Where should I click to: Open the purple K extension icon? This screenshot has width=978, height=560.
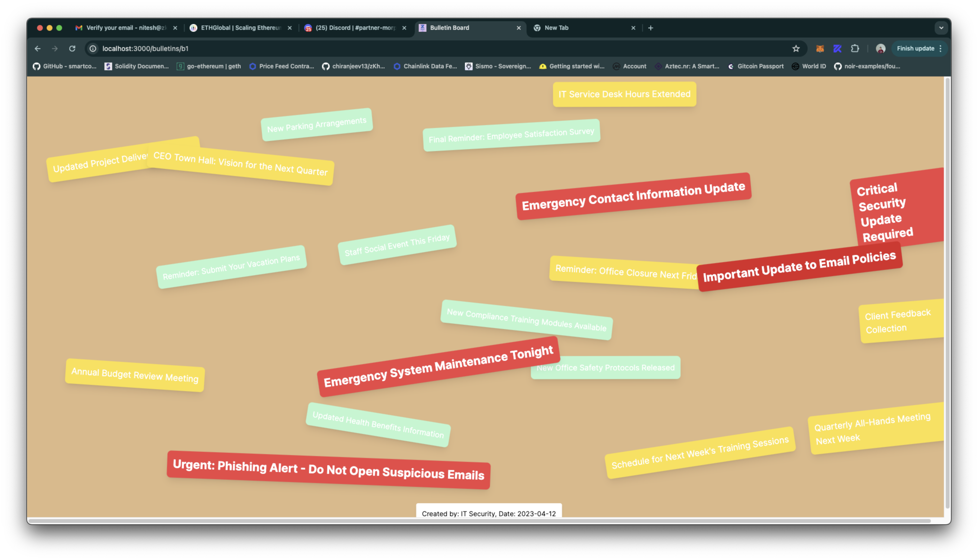click(x=837, y=48)
